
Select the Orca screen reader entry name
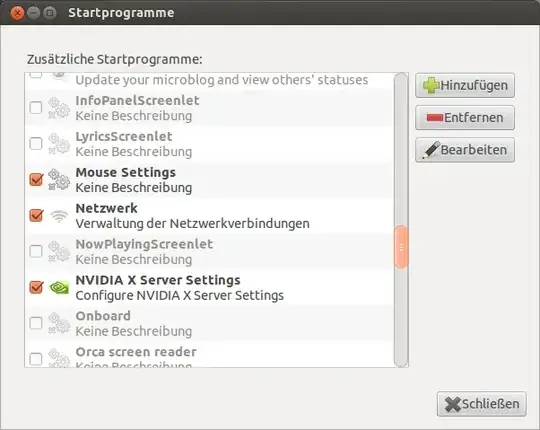(x=136, y=352)
